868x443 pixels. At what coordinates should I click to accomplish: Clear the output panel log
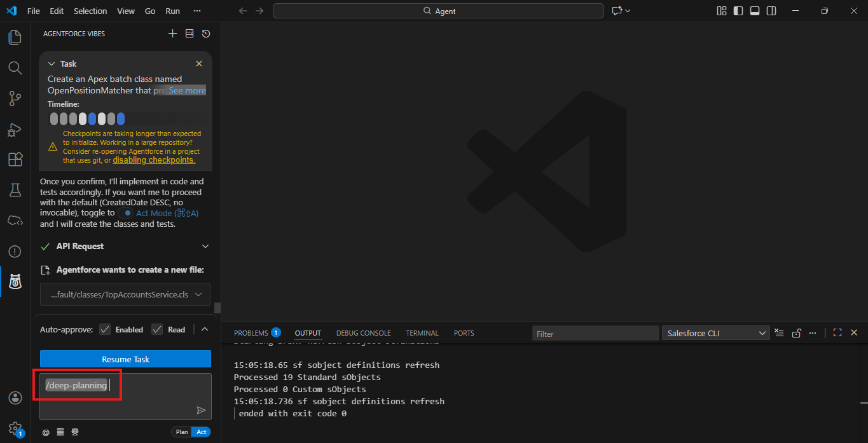(779, 333)
